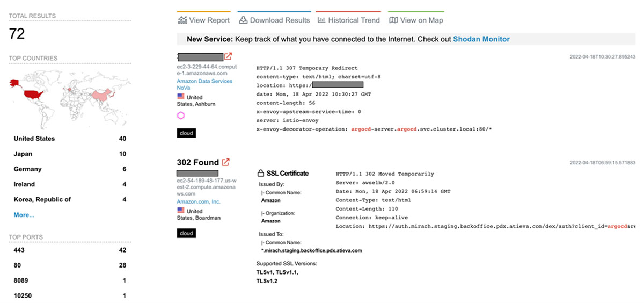644x303 pixels.
Task: Filter results by Japan
Action: click(x=23, y=154)
